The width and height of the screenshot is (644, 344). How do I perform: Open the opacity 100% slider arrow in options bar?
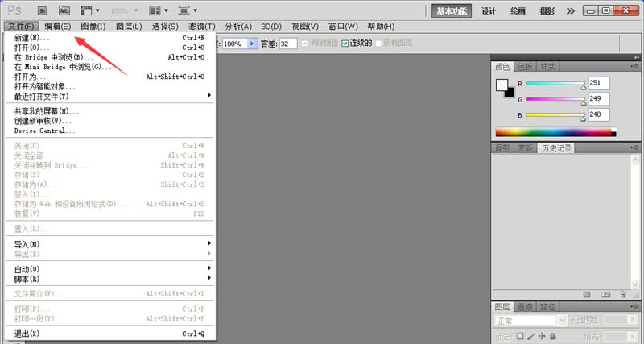(252, 44)
